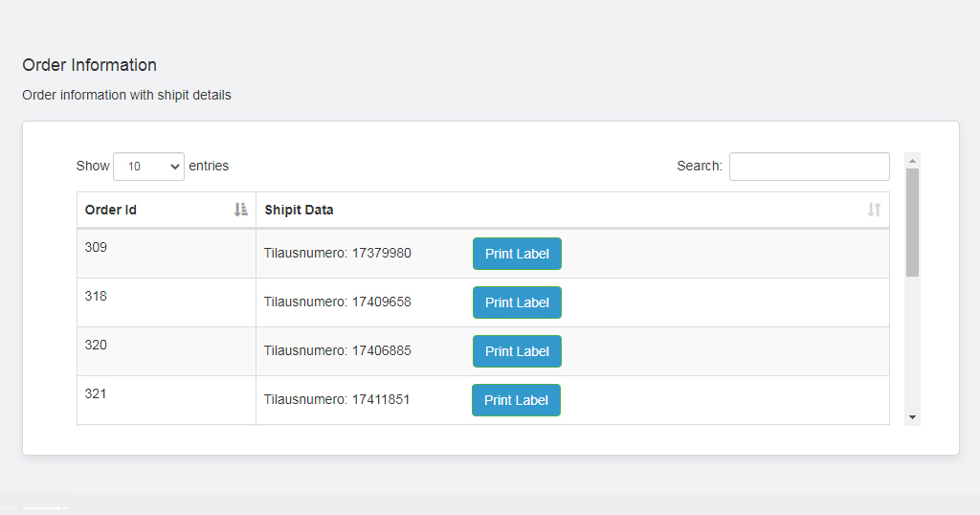This screenshot has width=980, height=515.
Task: Click the Shipit Data column header
Action: 572,210
